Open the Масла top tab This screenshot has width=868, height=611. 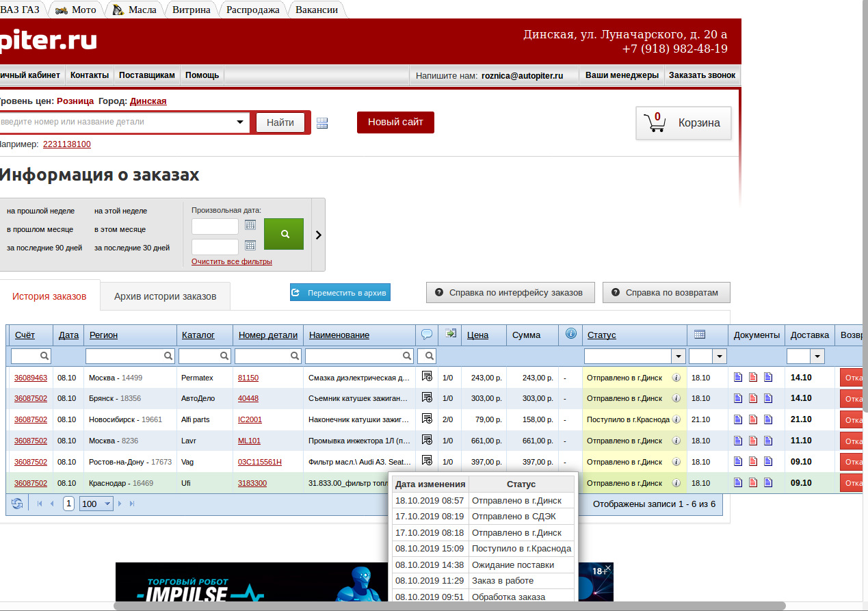pos(135,10)
